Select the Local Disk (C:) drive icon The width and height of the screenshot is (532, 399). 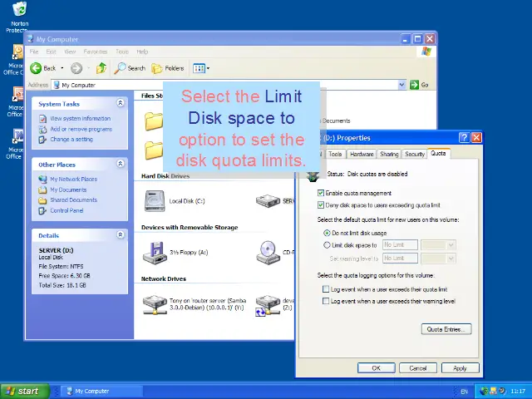click(155, 201)
